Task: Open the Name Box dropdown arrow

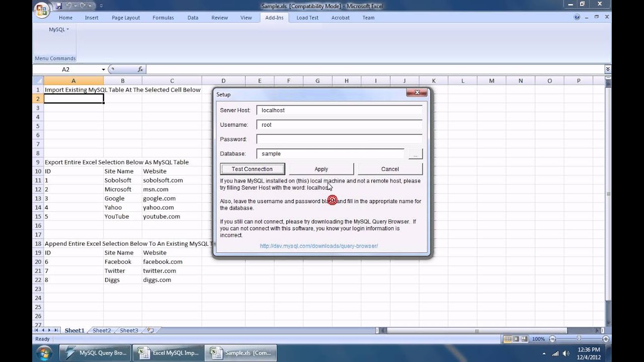Action: [103, 69]
